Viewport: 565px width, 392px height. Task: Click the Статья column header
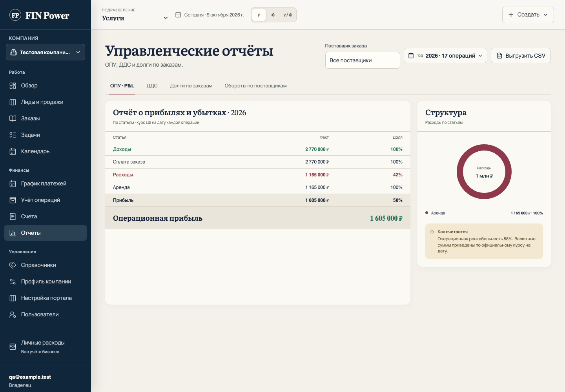120,137
